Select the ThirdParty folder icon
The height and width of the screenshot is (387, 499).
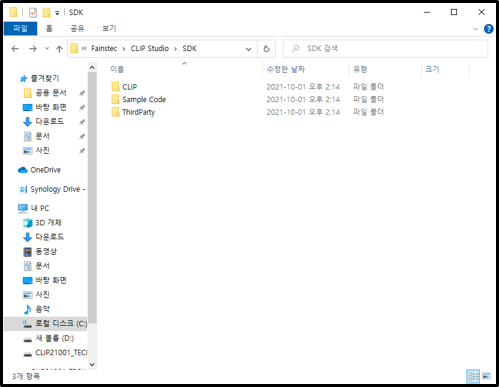coord(115,112)
